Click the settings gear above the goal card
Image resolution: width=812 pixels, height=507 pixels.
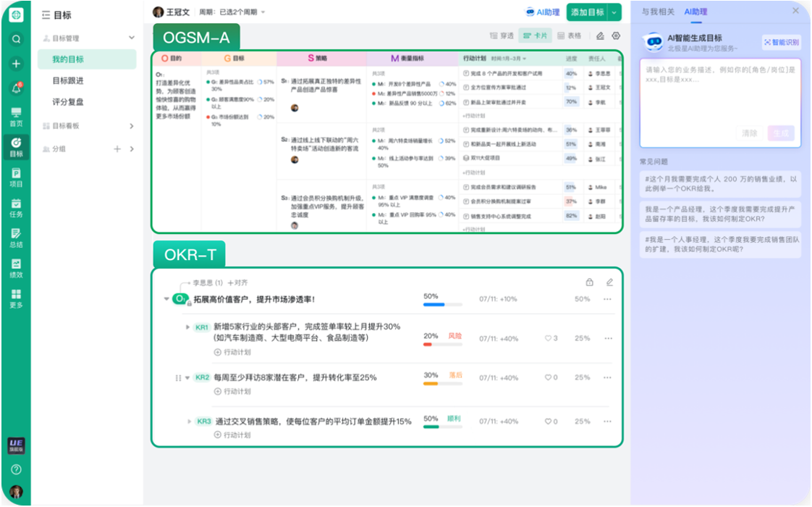pyautogui.click(x=616, y=35)
